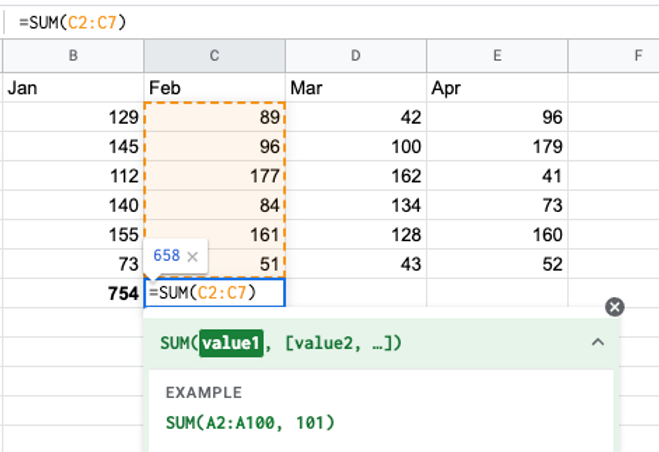Viewport: 659px width, 452px height.
Task: Select the Mar cell with value 162
Action: [356, 176]
